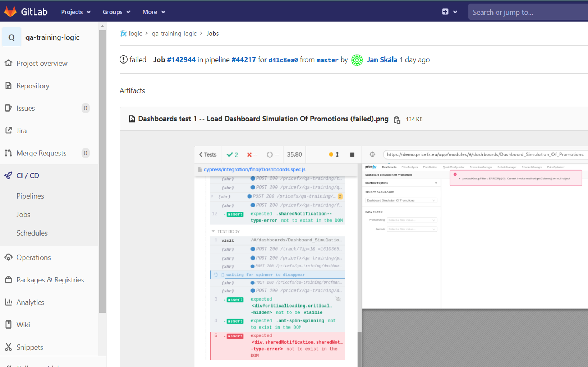Open pipeline #44217 link
This screenshot has height=367, width=588.
[x=243, y=60]
